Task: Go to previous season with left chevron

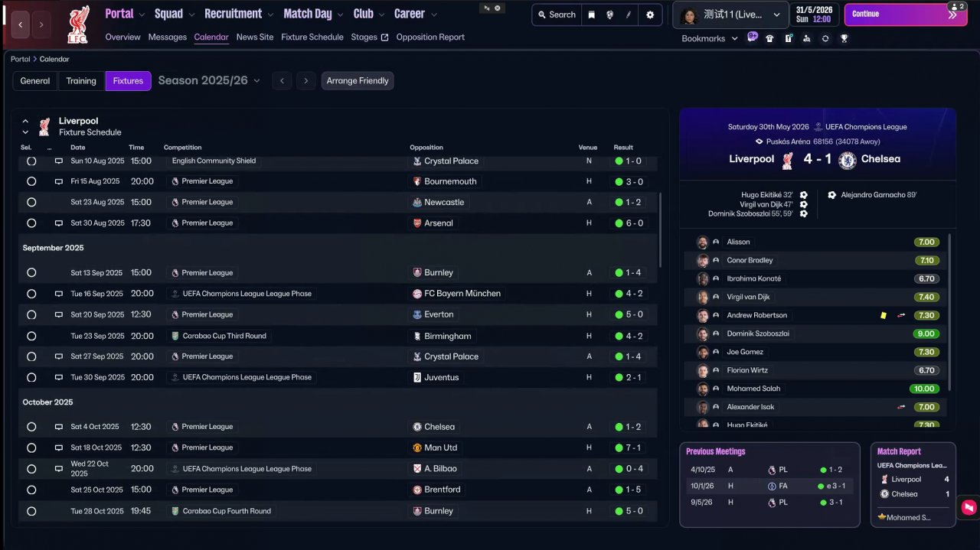Action: pos(282,81)
